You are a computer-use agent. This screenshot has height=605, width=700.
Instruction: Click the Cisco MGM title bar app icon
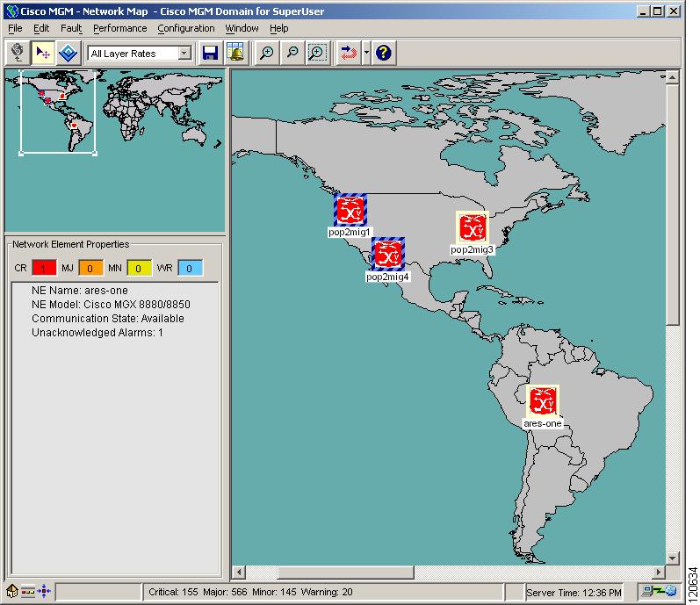click(12, 11)
